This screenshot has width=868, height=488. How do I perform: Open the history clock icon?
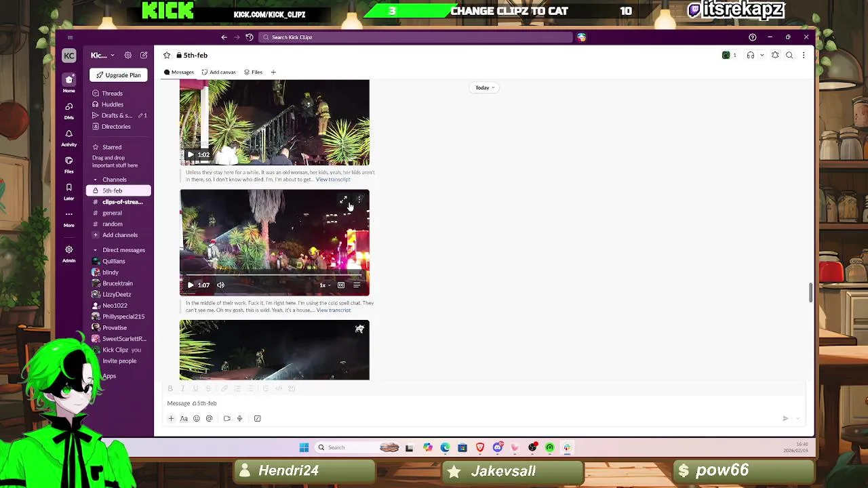[x=250, y=37]
